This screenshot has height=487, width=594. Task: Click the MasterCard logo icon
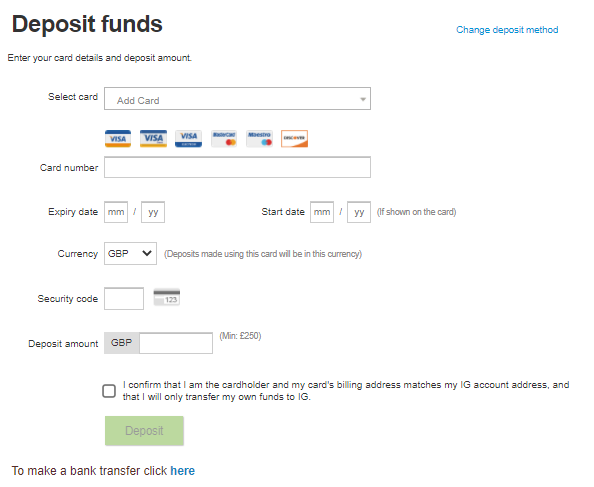[224, 139]
